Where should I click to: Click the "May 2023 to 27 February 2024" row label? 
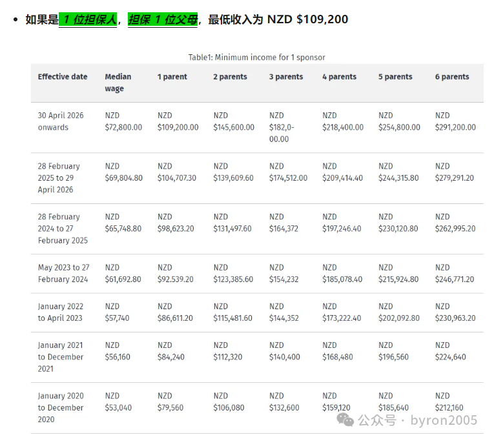63,273
